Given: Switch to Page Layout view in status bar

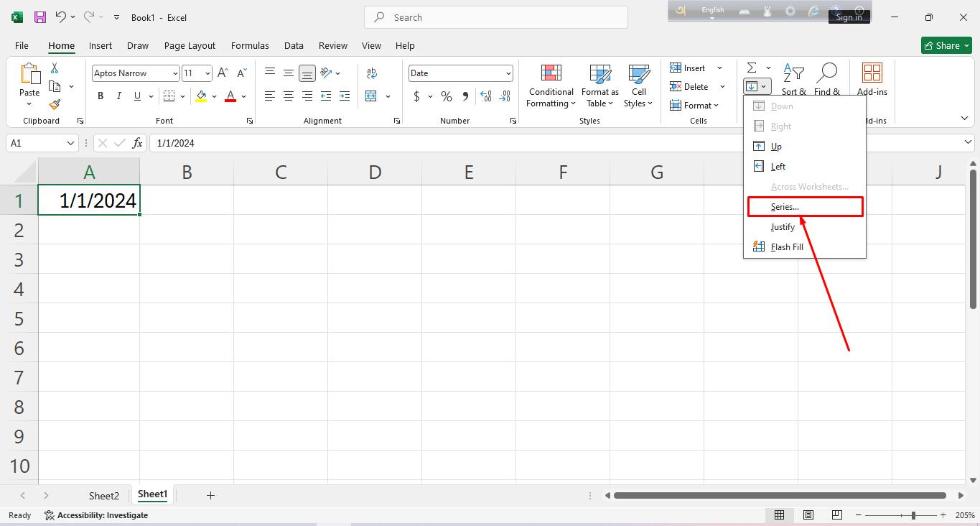Looking at the screenshot, I should tap(808, 515).
